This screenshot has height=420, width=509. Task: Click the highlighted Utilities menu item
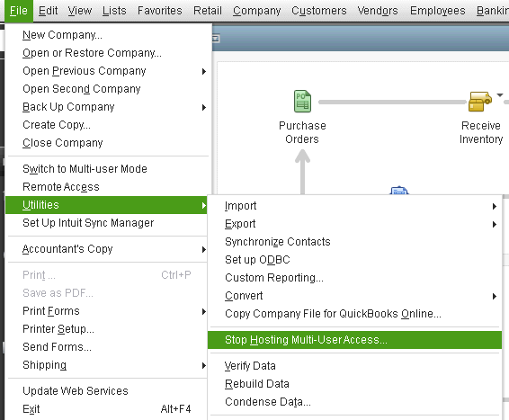[x=106, y=205]
